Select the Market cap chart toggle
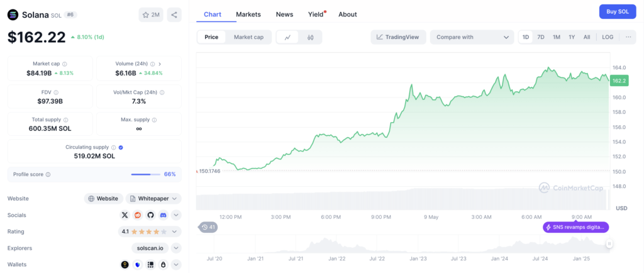This screenshot has height=273, width=644. click(x=248, y=37)
